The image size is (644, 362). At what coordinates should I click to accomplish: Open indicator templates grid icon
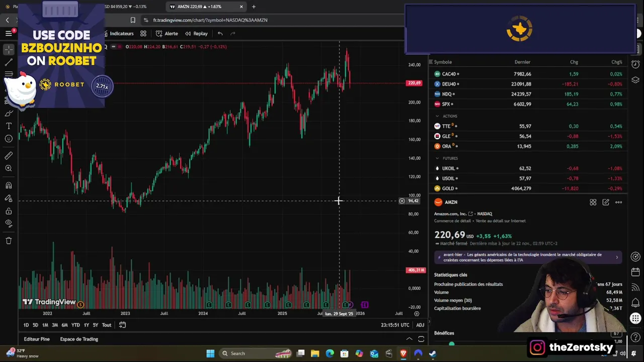coord(143,34)
